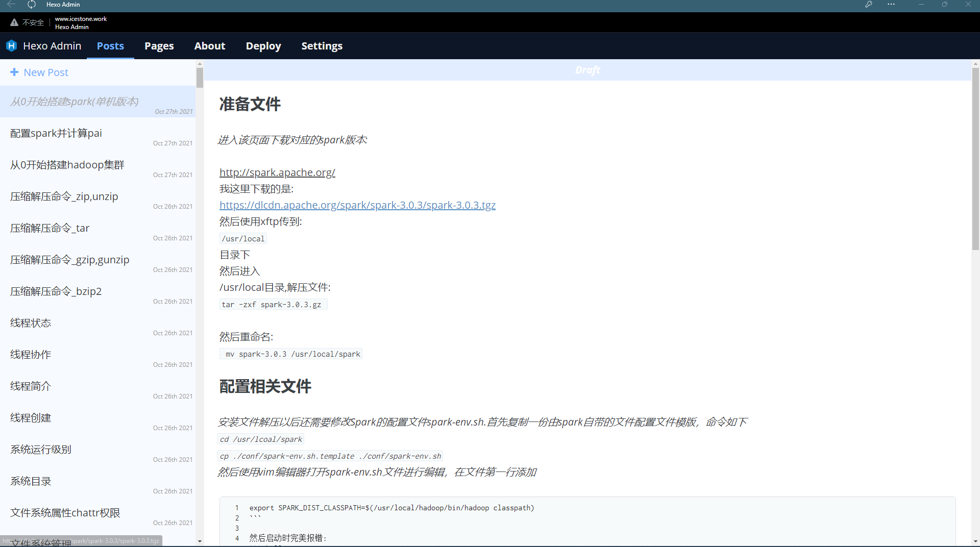
Task: Select post 线程状态
Action: tap(97, 323)
